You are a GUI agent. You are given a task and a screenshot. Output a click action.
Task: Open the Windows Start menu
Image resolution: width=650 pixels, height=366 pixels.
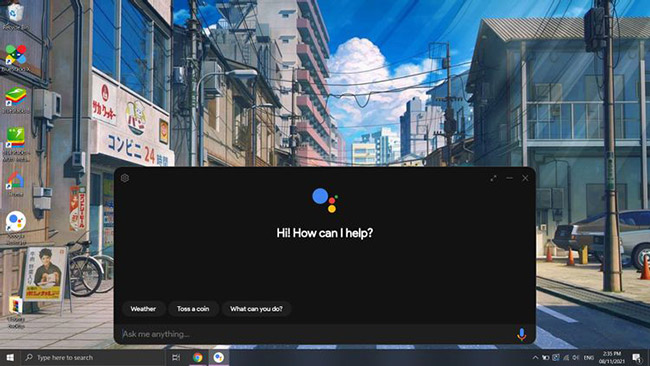[x=10, y=357]
